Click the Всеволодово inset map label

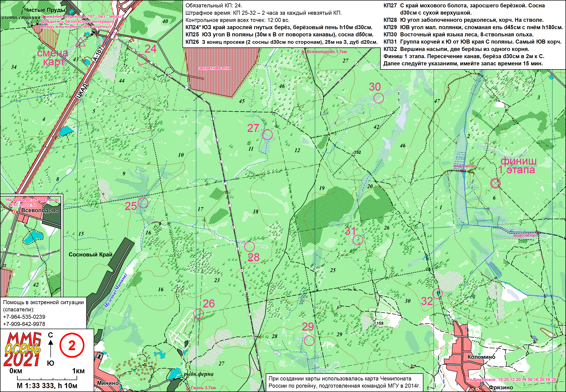click(40, 210)
